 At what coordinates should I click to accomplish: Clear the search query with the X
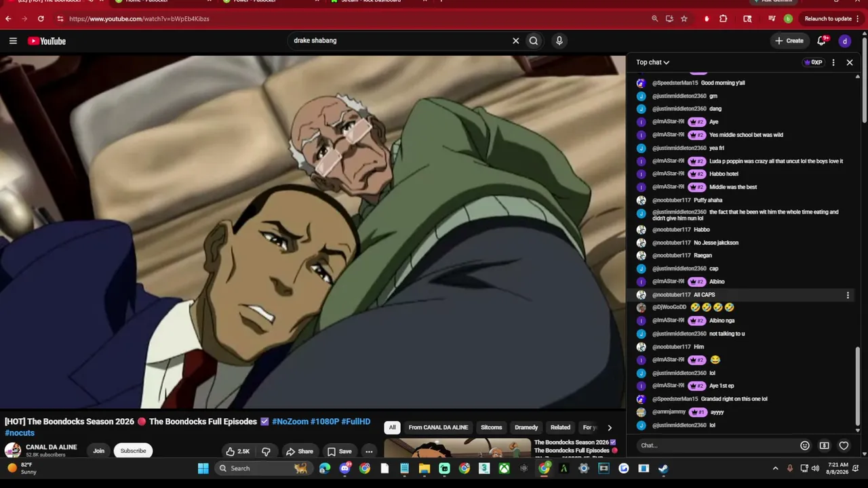515,41
